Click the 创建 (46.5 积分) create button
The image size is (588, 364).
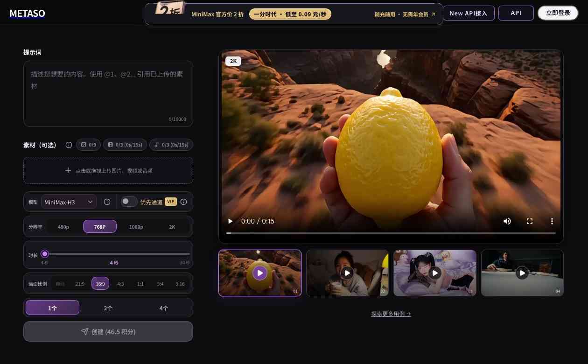coord(108,331)
